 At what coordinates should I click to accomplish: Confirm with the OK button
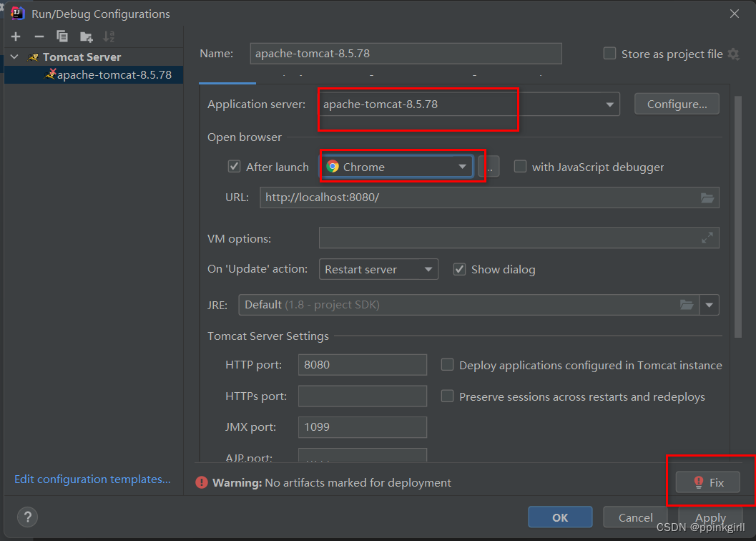coord(560,517)
